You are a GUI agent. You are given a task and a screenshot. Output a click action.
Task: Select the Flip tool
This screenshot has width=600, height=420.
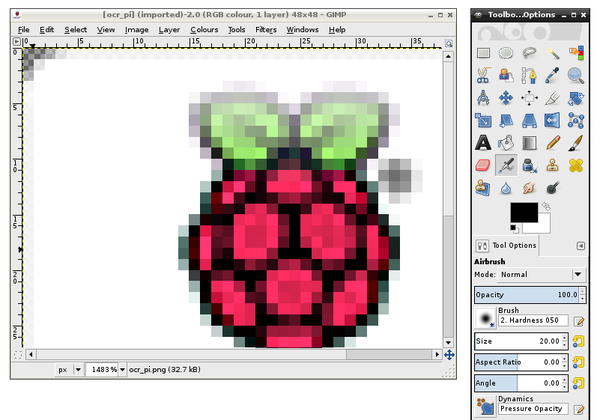click(553, 120)
